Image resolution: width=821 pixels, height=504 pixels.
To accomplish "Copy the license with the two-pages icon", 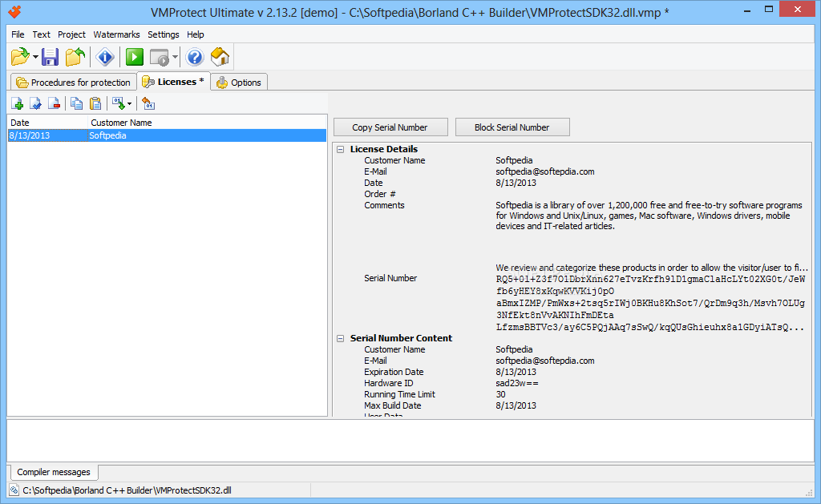I will pos(76,103).
